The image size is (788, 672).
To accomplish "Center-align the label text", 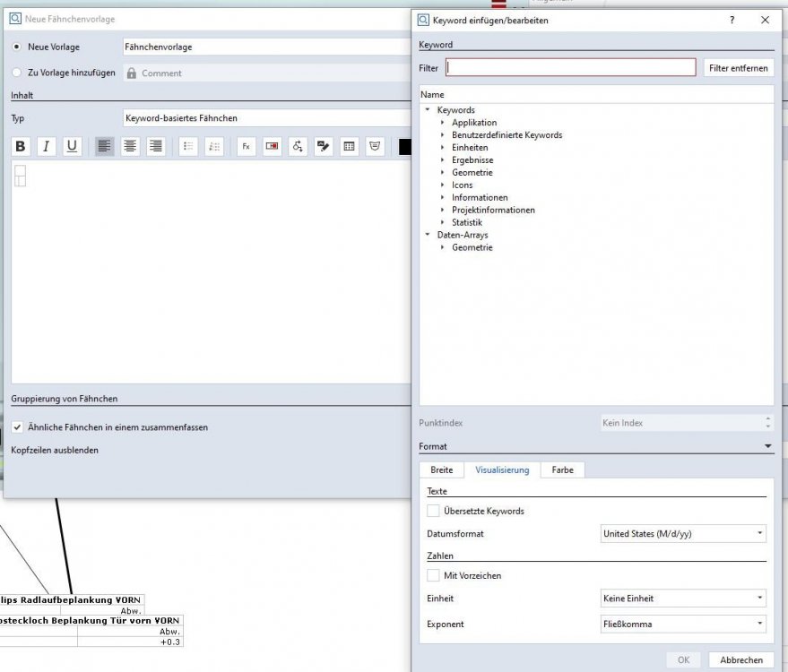I will pos(131,147).
